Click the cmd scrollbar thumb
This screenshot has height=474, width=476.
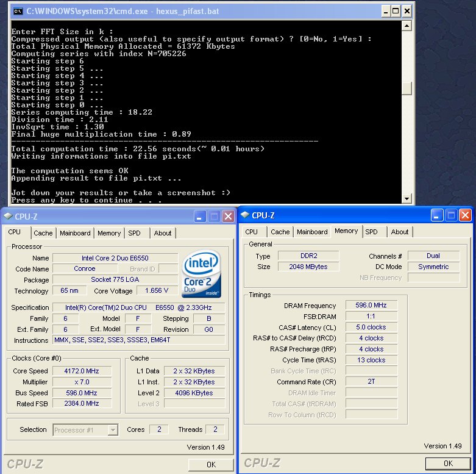pyautogui.click(x=407, y=88)
